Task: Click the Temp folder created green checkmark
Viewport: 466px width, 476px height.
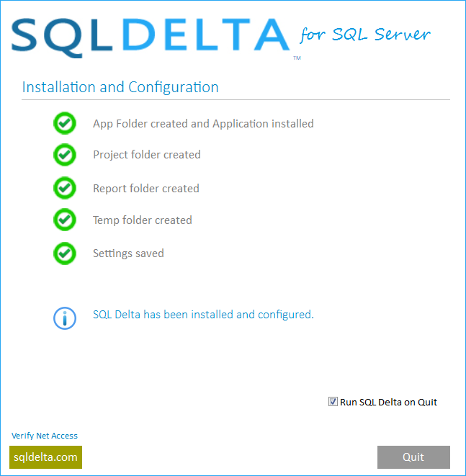Action: [65, 220]
